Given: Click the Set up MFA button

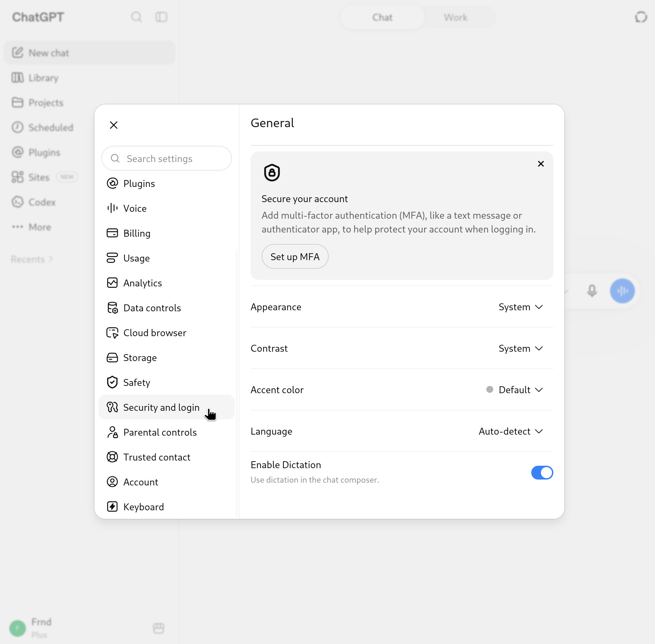Looking at the screenshot, I should tap(295, 257).
